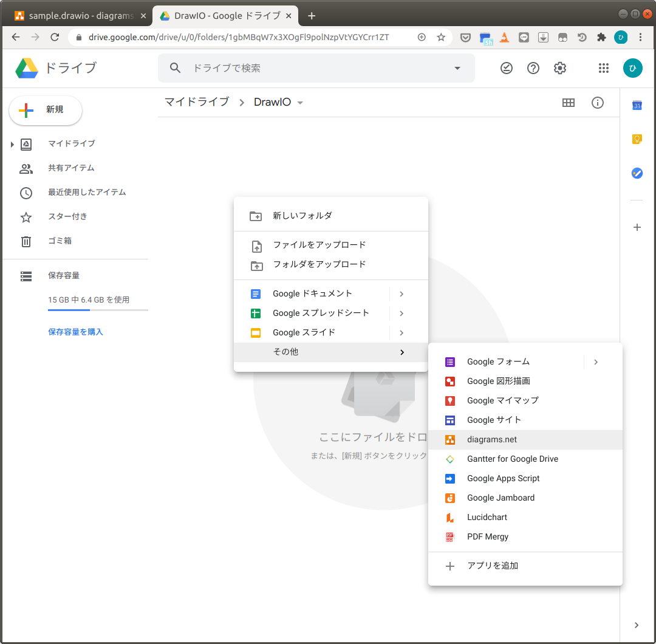Click the browser address bar
This screenshot has width=656, height=644.
point(243,37)
